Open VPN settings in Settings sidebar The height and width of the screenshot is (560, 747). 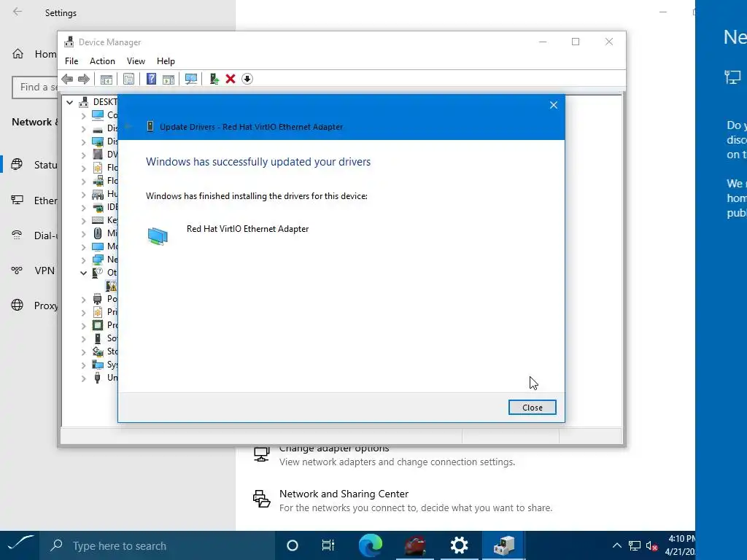(x=32, y=271)
